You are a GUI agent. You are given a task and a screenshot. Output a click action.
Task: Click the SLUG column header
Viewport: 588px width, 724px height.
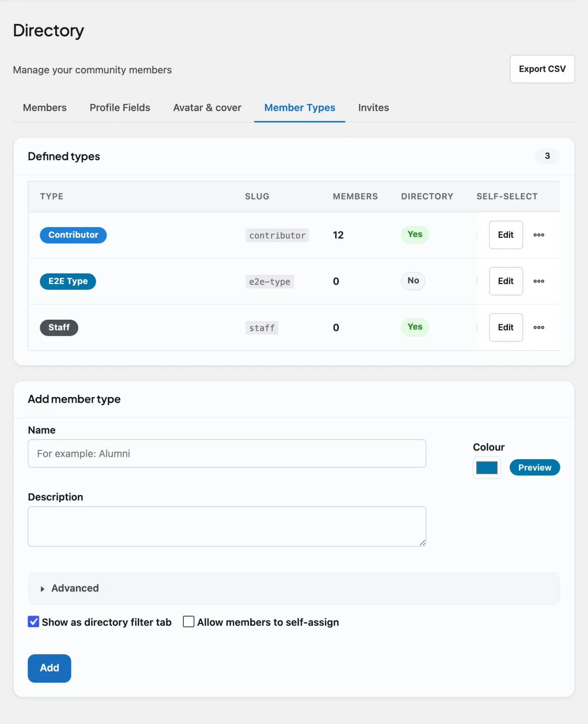click(257, 197)
